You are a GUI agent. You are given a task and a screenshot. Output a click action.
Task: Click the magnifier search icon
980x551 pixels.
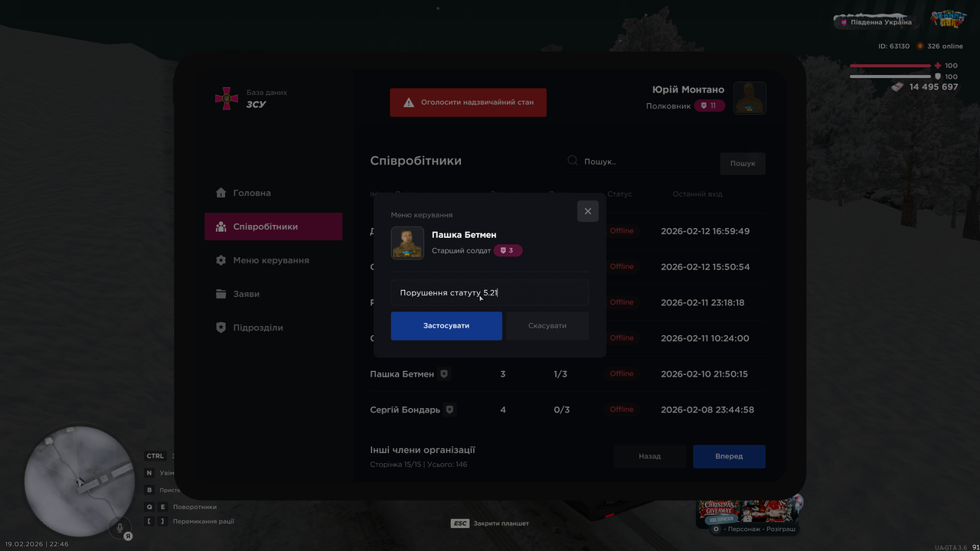tap(572, 161)
